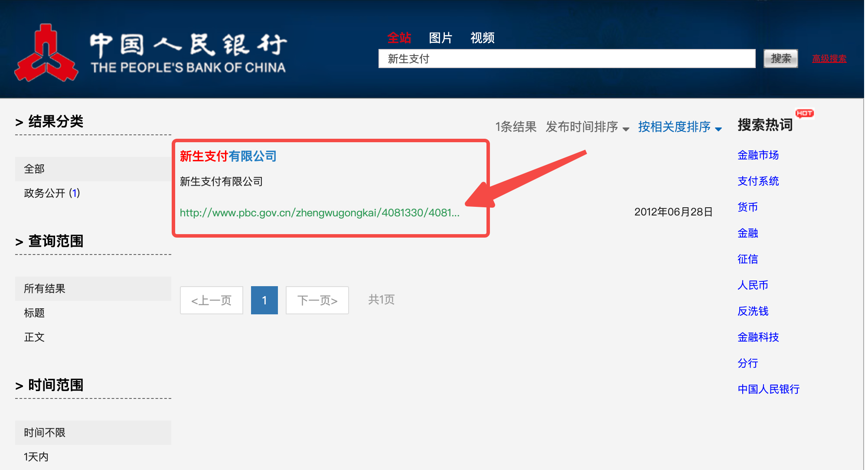Image resolution: width=868 pixels, height=470 pixels.
Task: Filter results by 政务公开 (1)
Action: [52, 193]
